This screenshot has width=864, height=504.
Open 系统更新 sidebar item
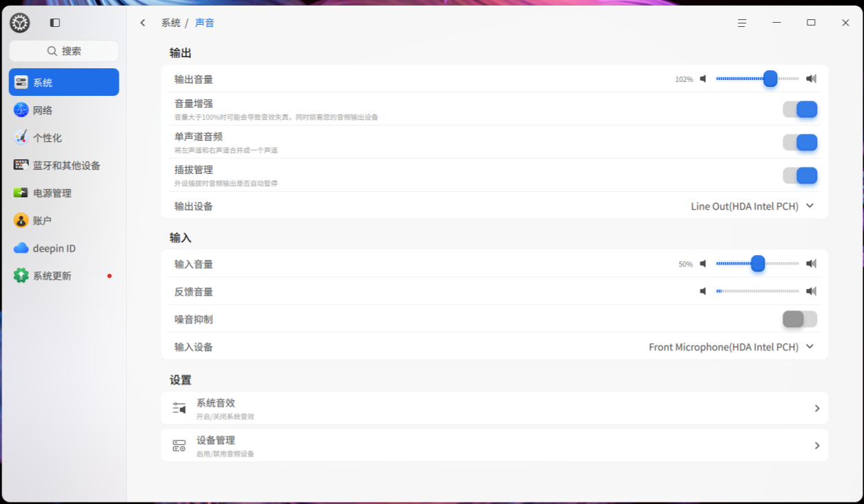click(63, 275)
